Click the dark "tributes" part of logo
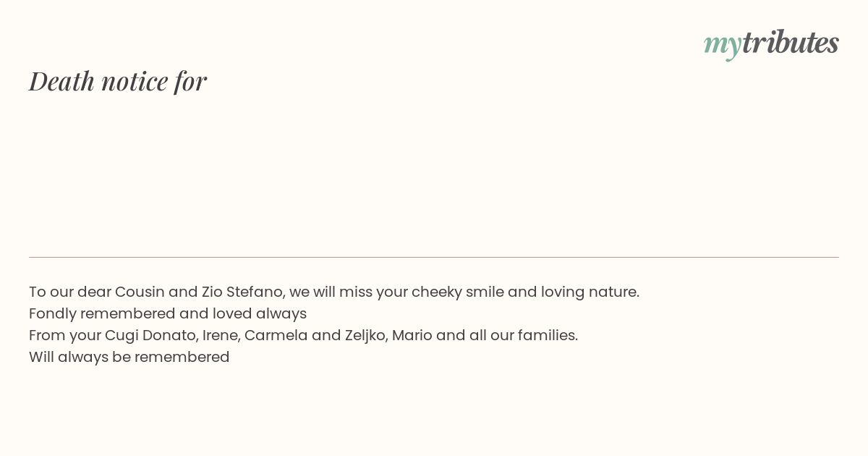 791,43
